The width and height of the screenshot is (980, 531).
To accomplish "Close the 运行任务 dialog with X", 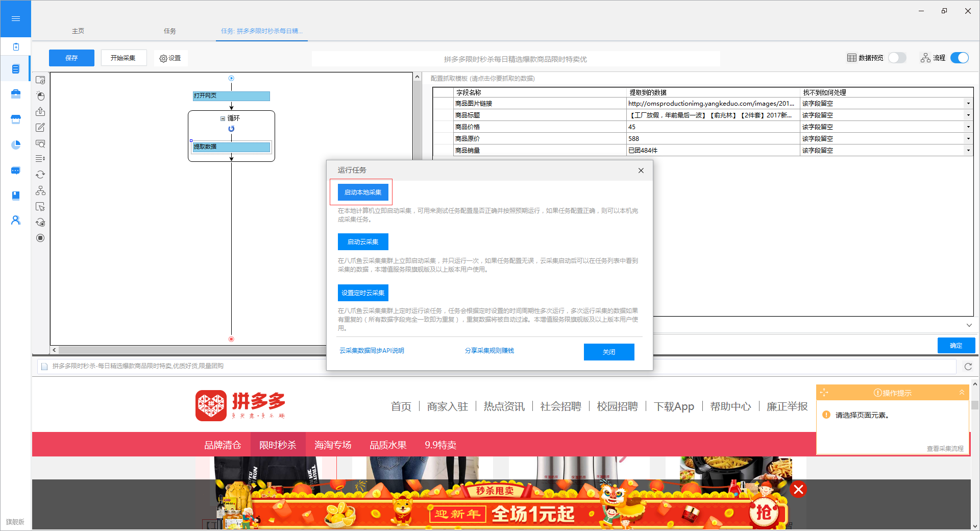I will [x=641, y=171].
